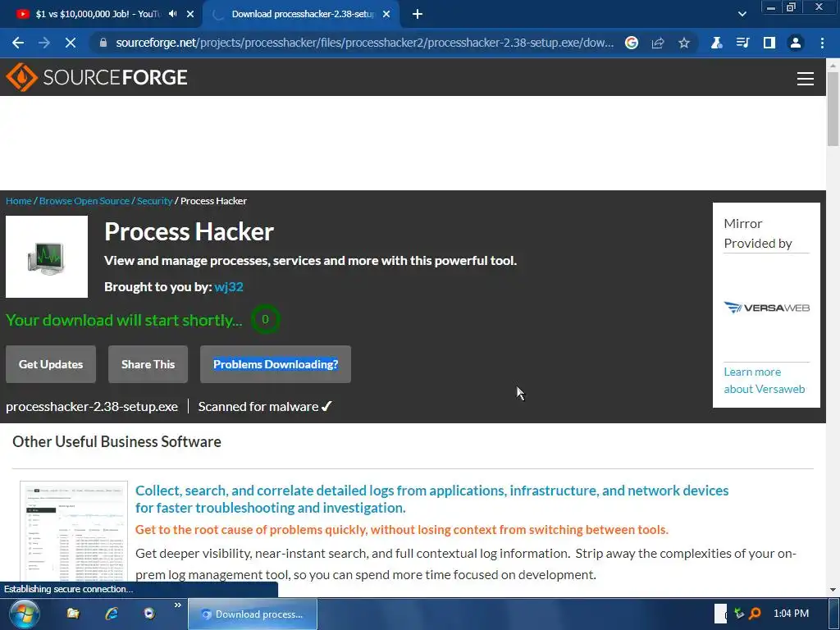Screen dimensions: 840x630
Task: Click the padlock site info icon
Action: click(x=103, y=43)
